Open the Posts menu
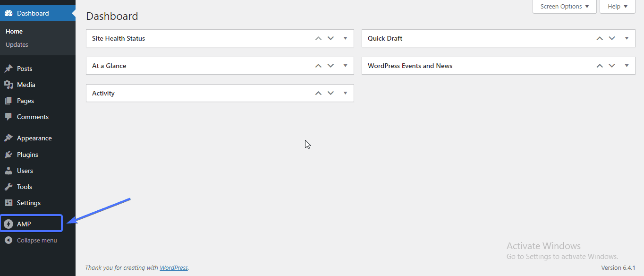Viewport: 644px width, 276px height. tap(38, 69)
